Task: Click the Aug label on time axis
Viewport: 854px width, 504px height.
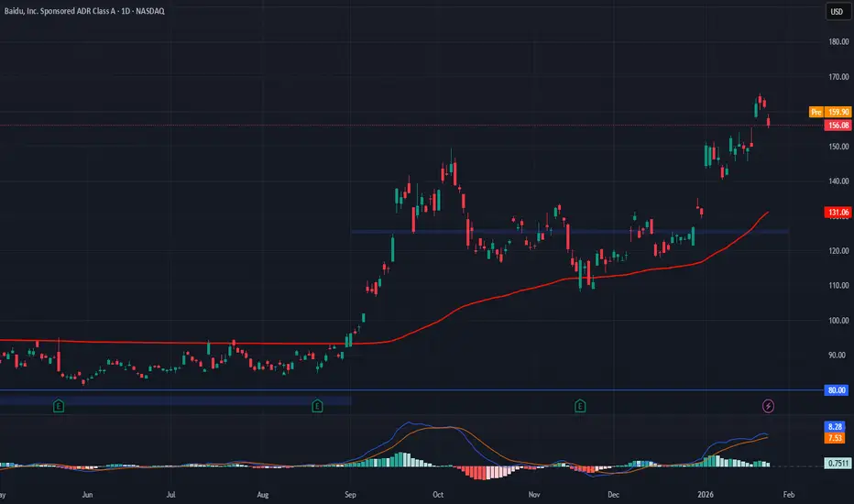Action: (x=262, y=495)
